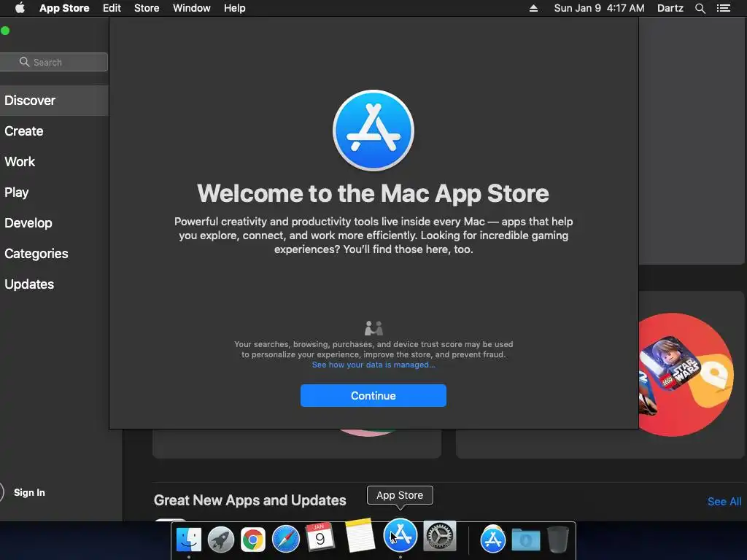Browse Categories in sidebar

(x=36, y=253)
